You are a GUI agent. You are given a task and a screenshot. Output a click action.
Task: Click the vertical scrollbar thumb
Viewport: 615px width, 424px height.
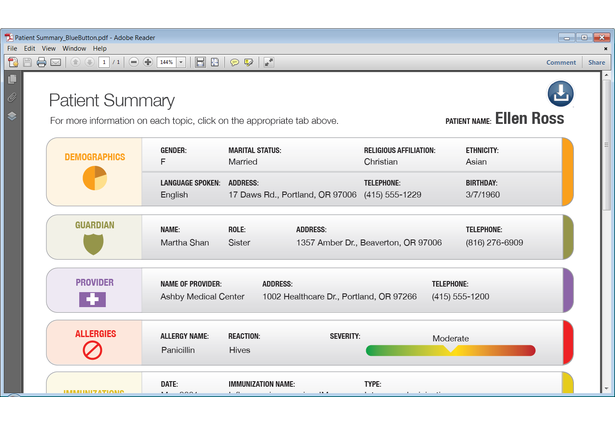tap(606, 144)
